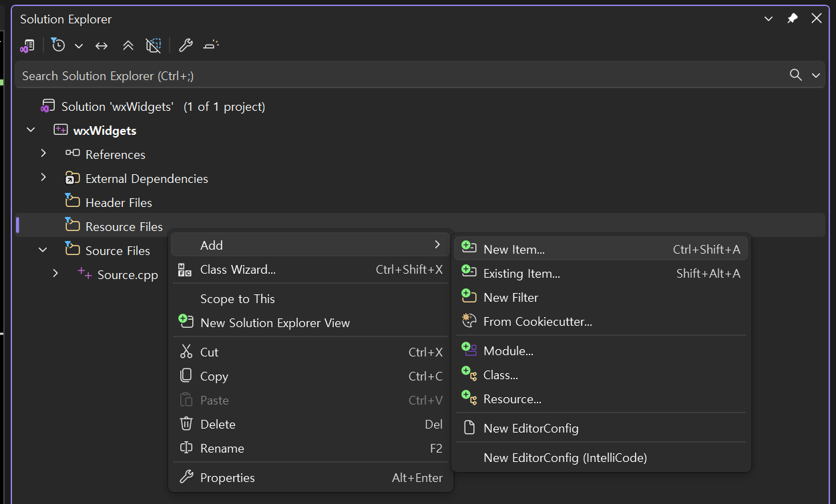Screen dimensions: 836x504
Task: Choose New Filter in submenu
Action: pos(601,297)
